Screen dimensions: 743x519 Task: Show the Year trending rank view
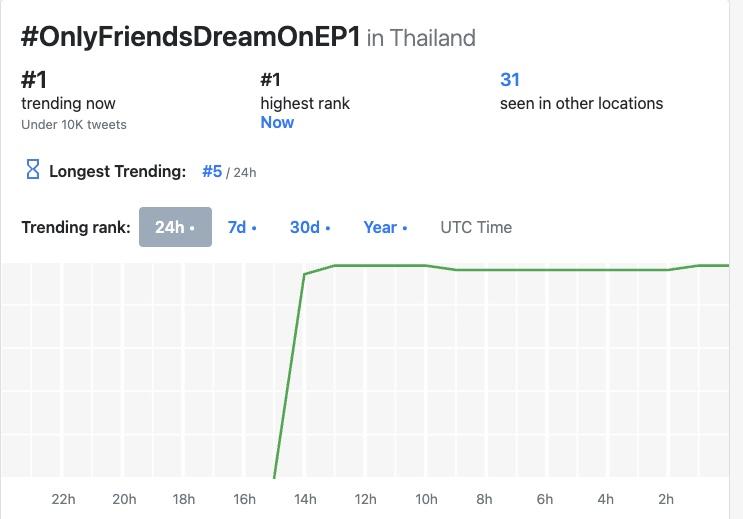[385, 227]
